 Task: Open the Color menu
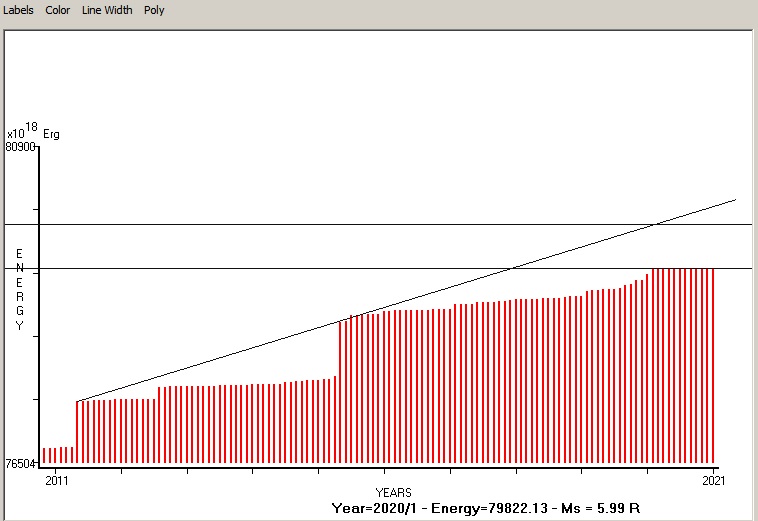[58, 10]
